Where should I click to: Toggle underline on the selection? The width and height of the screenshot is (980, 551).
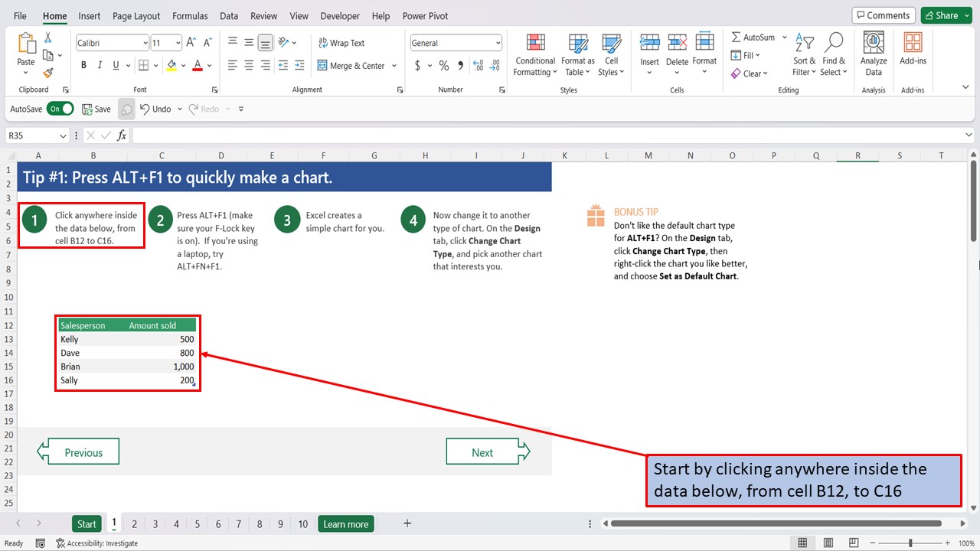116,65
